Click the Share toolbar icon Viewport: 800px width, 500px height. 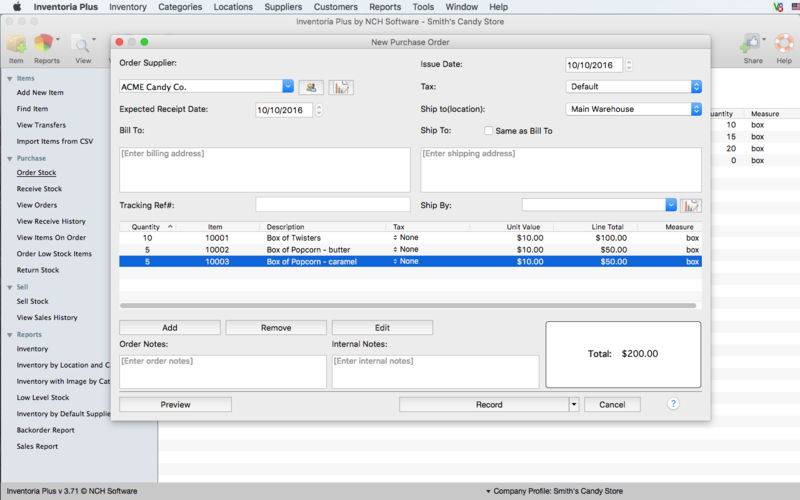click(751, 44)
